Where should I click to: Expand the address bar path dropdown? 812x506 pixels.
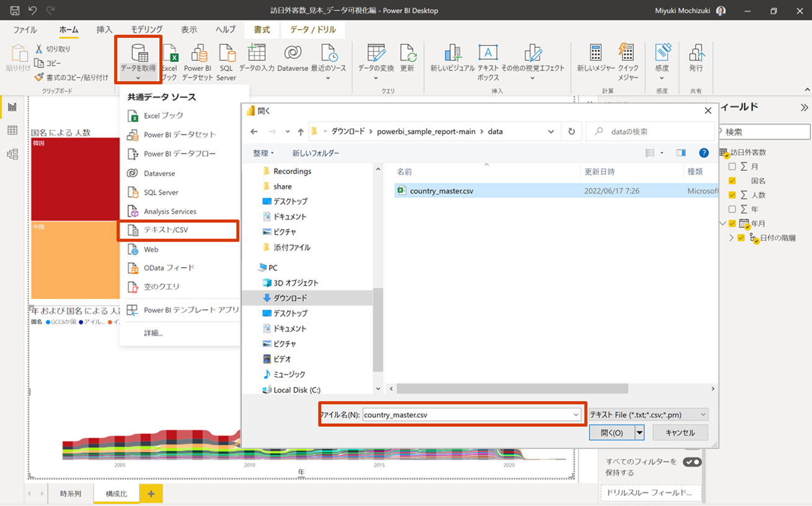[x=550, y=131]
